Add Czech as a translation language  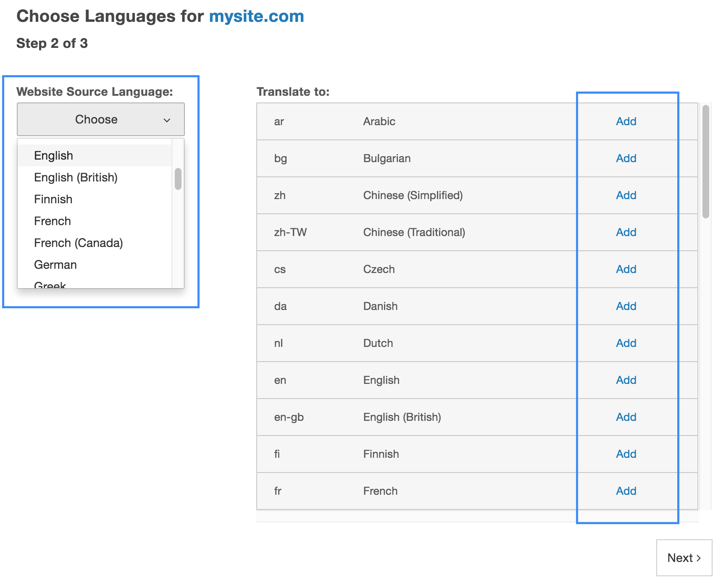626,269
